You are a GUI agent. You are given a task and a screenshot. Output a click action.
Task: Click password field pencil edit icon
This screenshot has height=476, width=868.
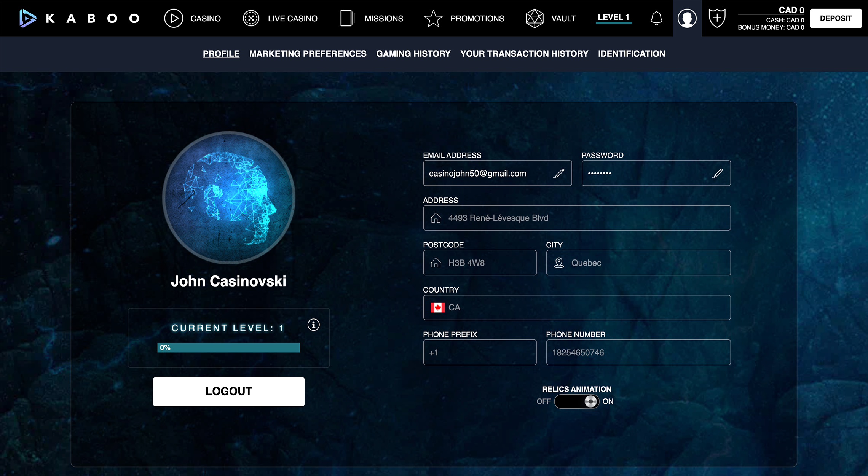(718, 174)
